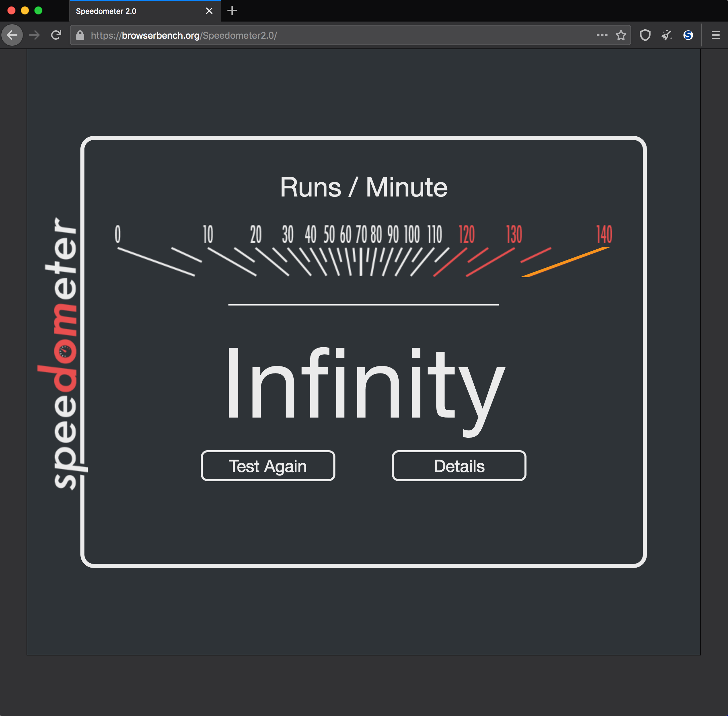This screenshot has height=716, width=728.
Task: Close the Speedometer 2.0 tab
Action: tap(209, 11)
